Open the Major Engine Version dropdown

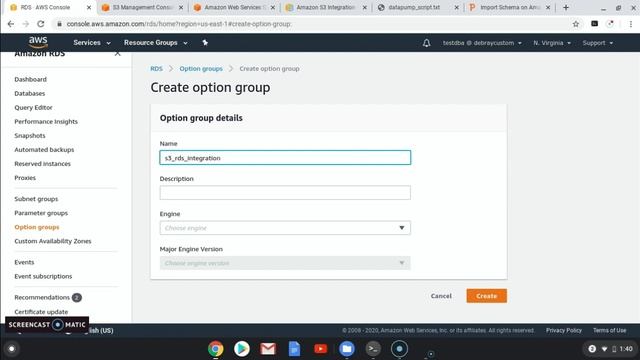[x=285, y=263]
